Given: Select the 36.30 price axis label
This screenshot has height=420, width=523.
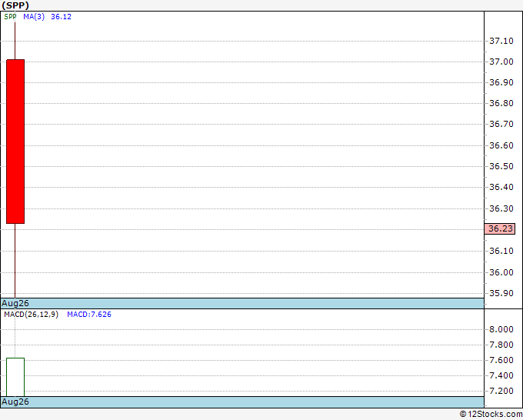Looking at the screenshot, I should click(x=501, y=208).
